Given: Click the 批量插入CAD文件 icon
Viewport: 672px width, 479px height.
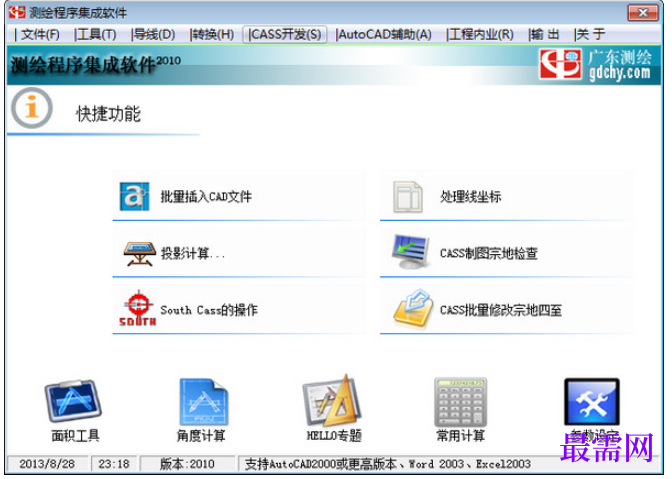Looking at the screenshot, I should 134,196.
